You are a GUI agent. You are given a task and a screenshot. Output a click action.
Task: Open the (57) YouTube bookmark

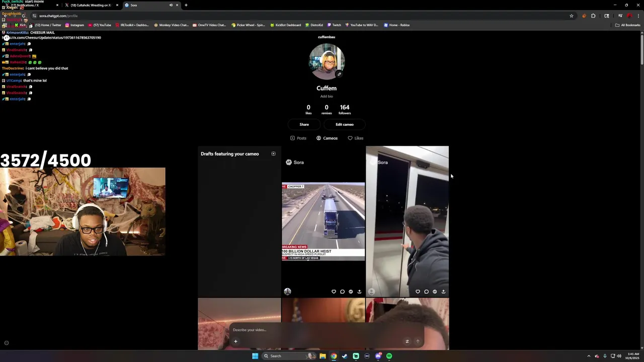pyautogui.click(x=100, y=25)
